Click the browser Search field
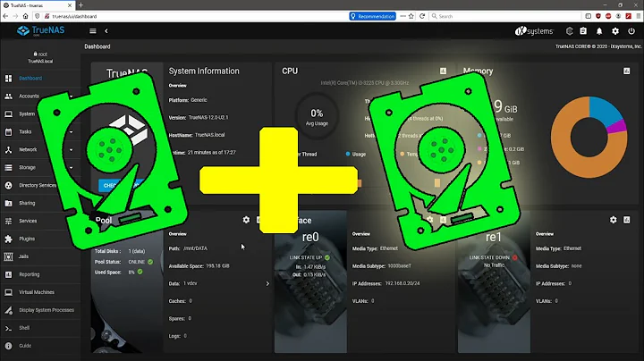 click(x=505, y=16)
